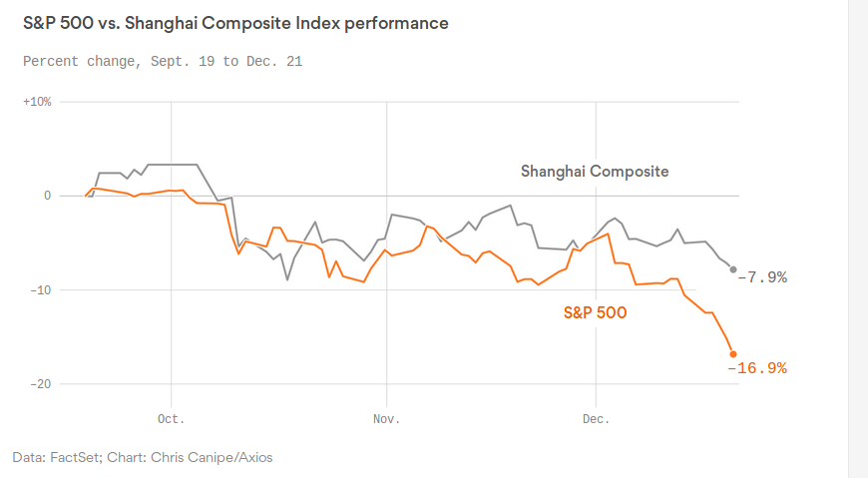Click the 0 y-axis label
Screen dimensions: 868x478
point(46,196)
